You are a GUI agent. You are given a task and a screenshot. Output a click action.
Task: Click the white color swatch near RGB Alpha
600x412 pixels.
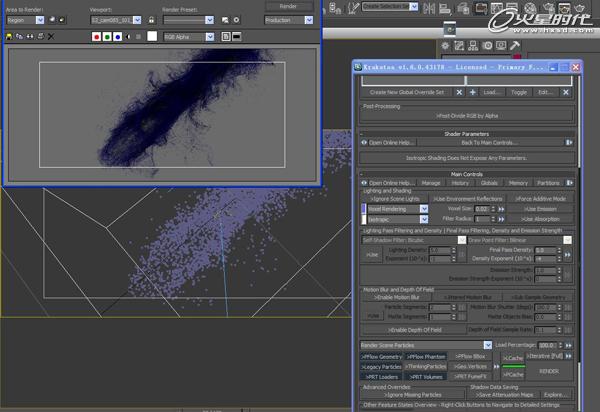pos(153,36)
